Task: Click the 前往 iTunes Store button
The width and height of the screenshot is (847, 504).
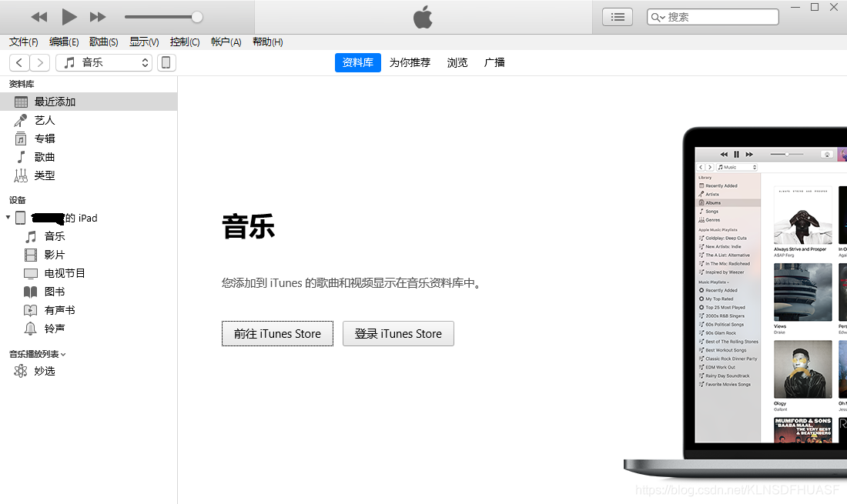Action: [x=277, y=333]
